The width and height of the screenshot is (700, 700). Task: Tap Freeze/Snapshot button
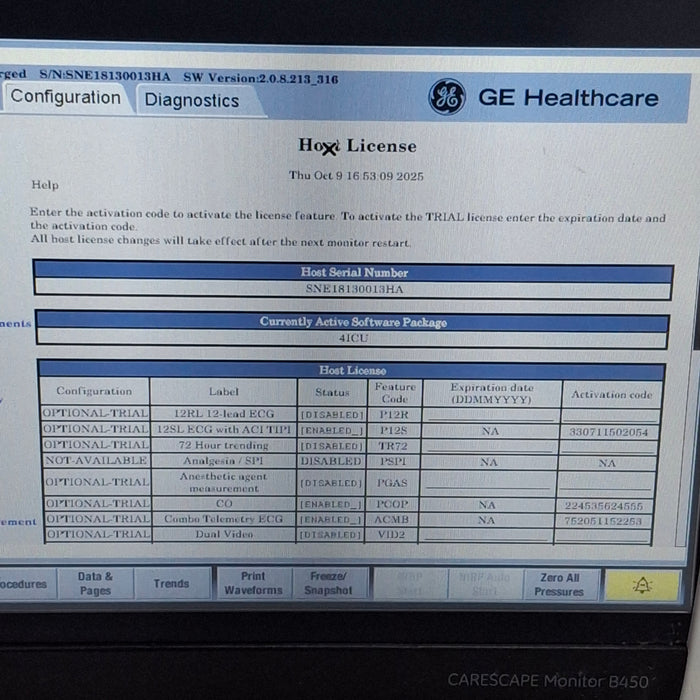[329, 583]
